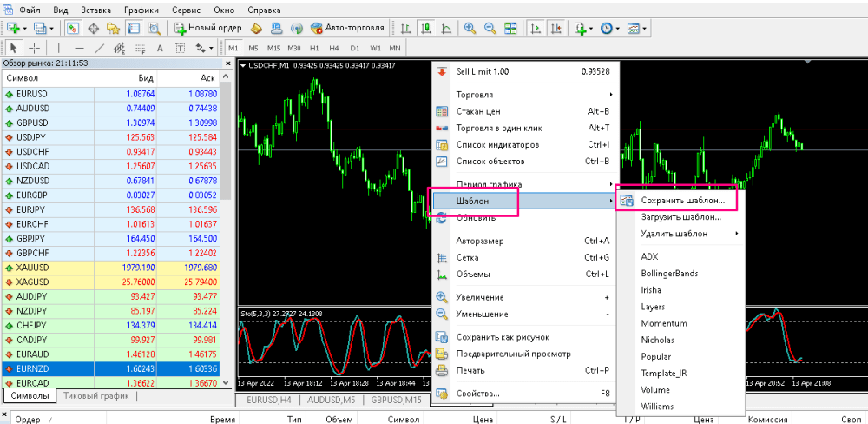
Task: Expand the Период графика submenu
Action: point(525,183)
